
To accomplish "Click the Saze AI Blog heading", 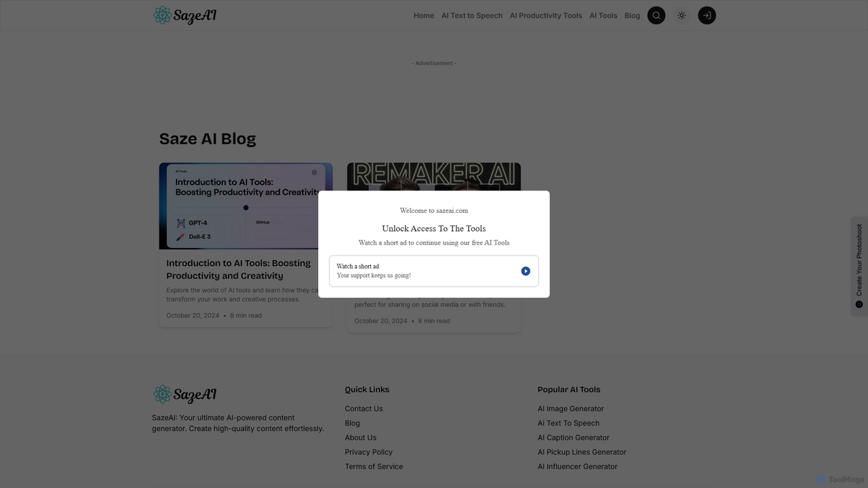I will click(x=208, y=139).
